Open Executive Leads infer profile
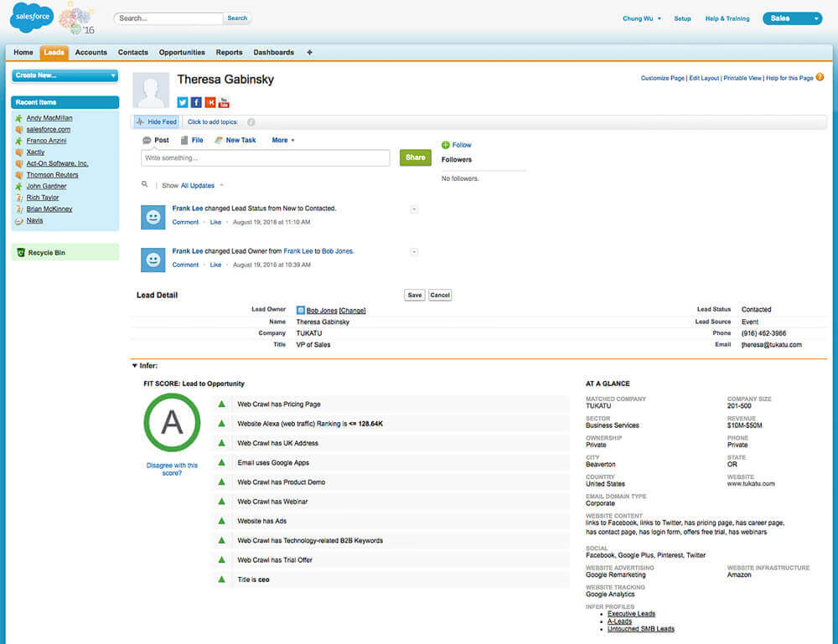The height and width of the screenshot is (644, 838). coord(631,614)
